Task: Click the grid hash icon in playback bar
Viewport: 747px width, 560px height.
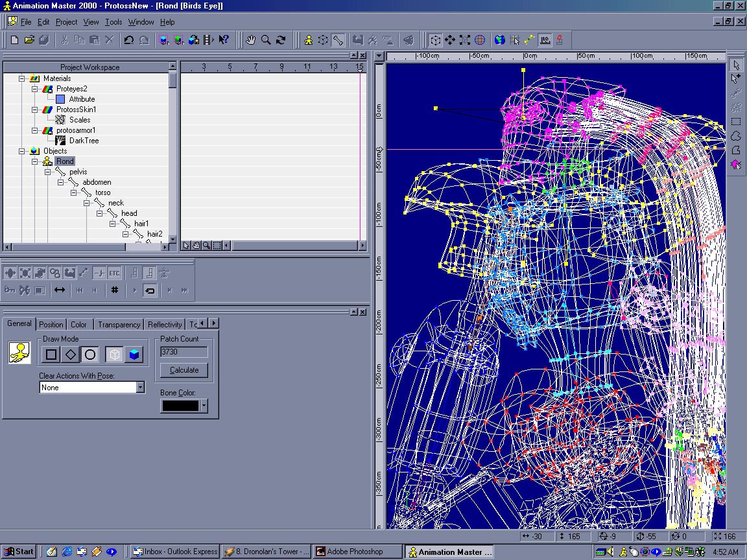Action: pos(115,290)
